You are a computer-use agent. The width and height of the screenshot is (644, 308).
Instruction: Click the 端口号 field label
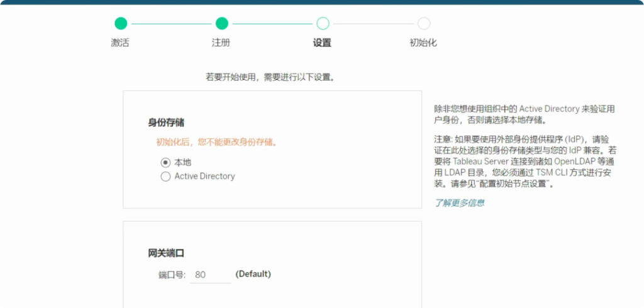coord(172,275)
